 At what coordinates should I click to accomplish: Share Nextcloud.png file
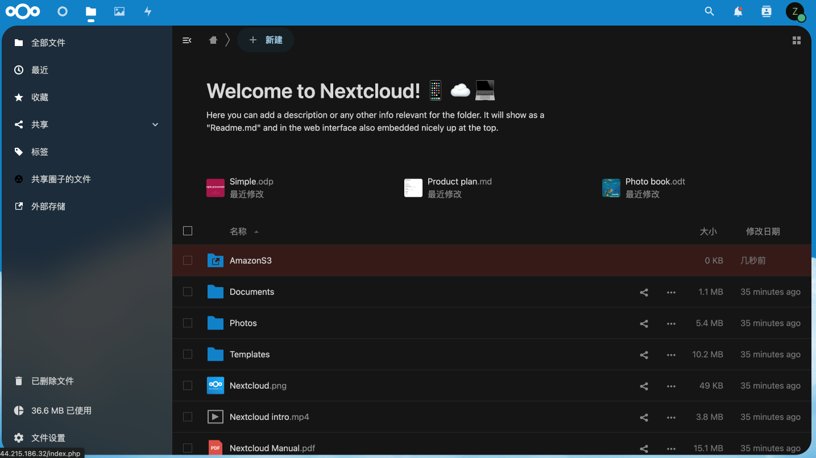click(x=644, y=386)
